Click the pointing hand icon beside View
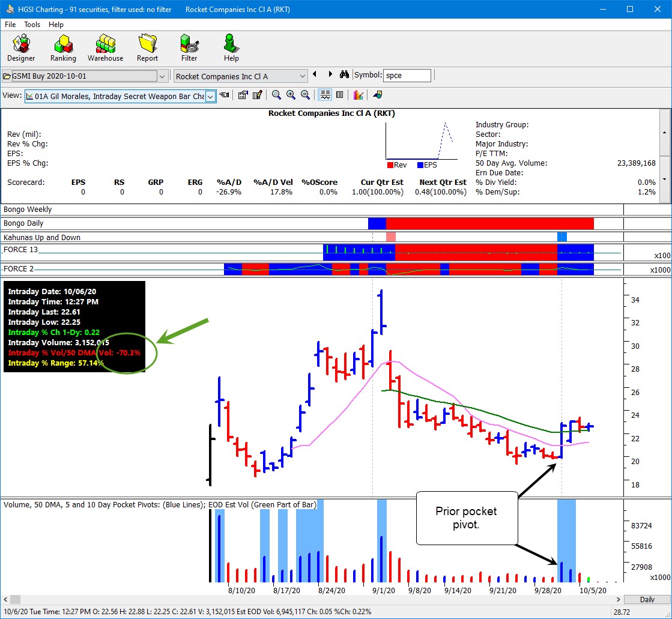 tap(224, 95)
